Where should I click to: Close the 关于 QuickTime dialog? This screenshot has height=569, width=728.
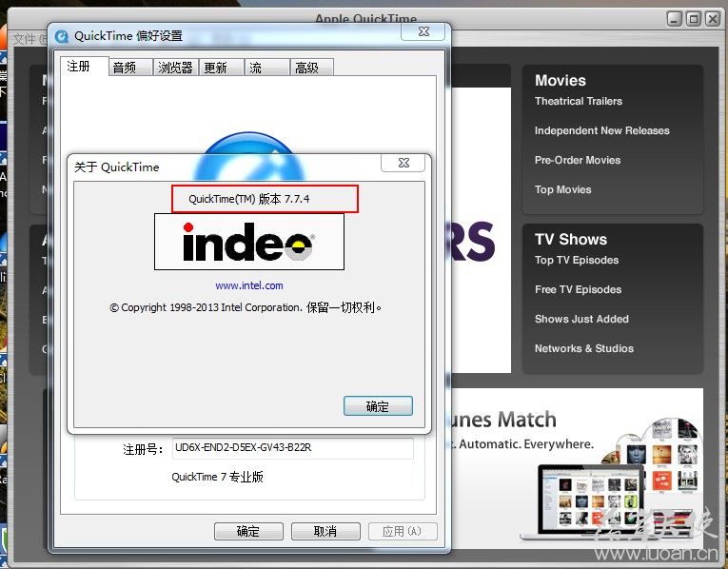(x=403, y=163)
